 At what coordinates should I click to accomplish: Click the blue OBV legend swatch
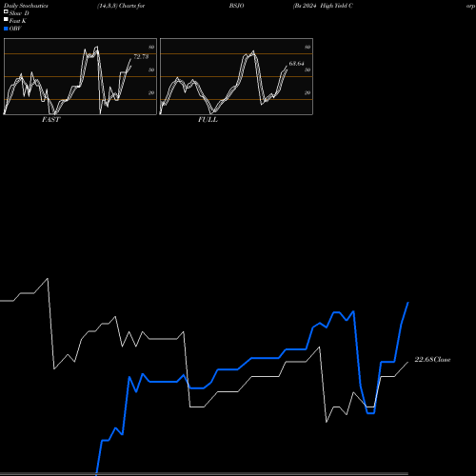tap(6, 29)
